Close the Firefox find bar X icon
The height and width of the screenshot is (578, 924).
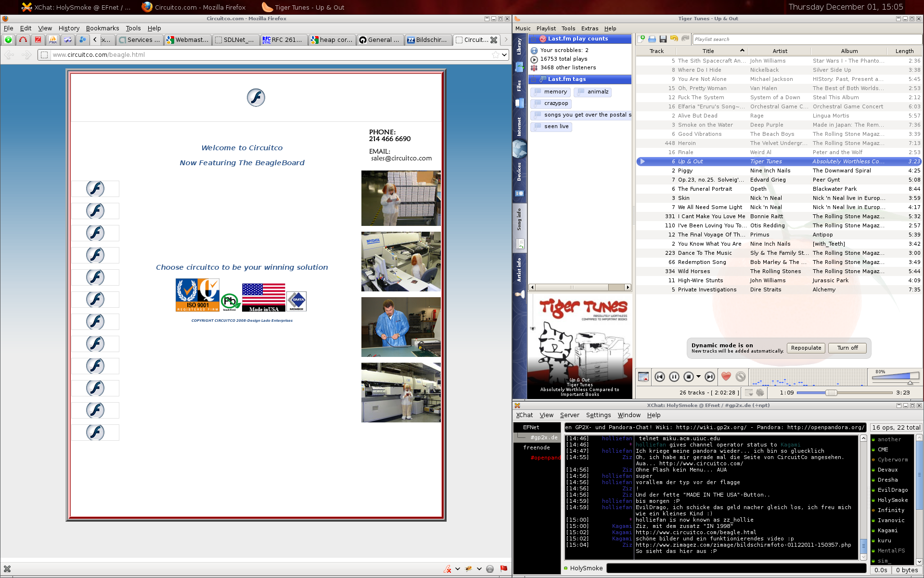(7, 569)
